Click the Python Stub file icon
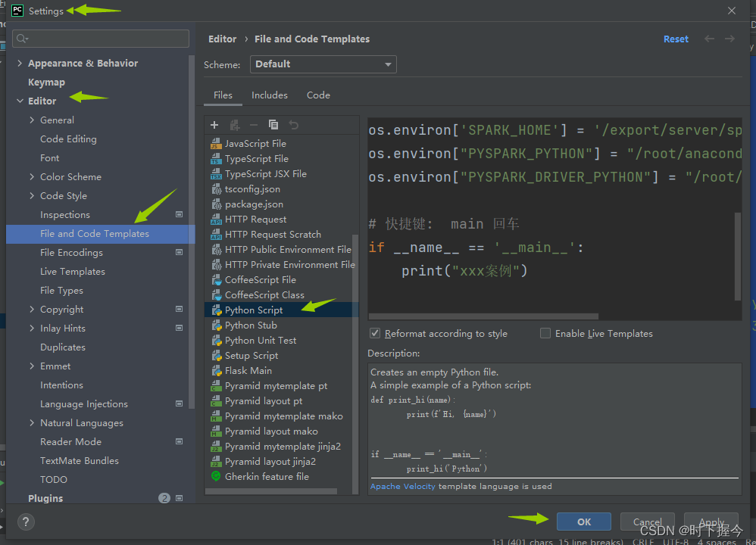756x545 pixels. point(217,325)
